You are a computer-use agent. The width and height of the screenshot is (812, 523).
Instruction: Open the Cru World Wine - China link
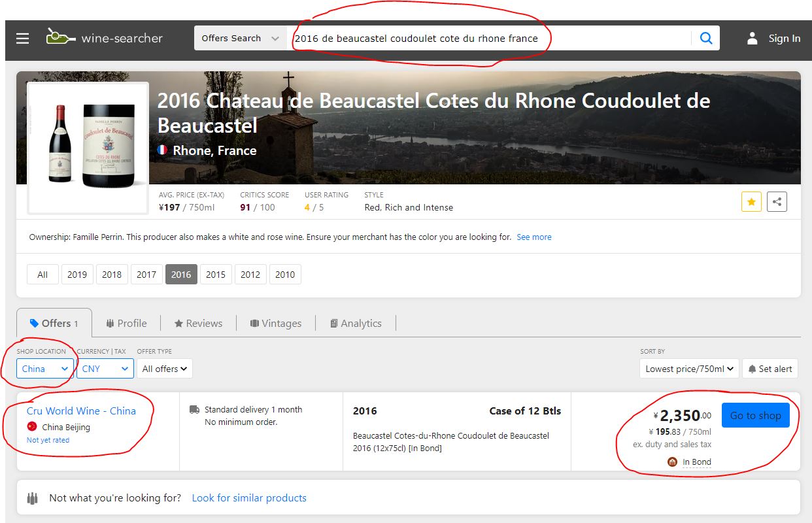(x=81, y=411)
